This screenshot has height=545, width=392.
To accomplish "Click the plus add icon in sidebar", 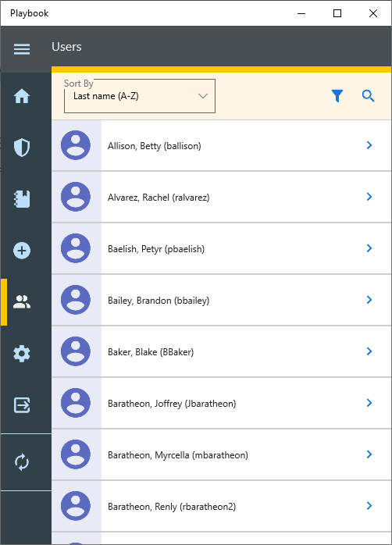I will [x=22, y=251].
